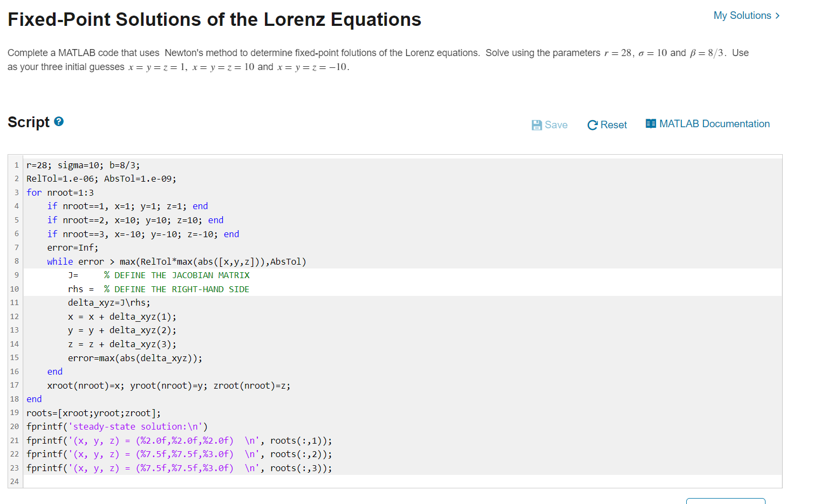Click the empty editor line 24

click(108, 481)
